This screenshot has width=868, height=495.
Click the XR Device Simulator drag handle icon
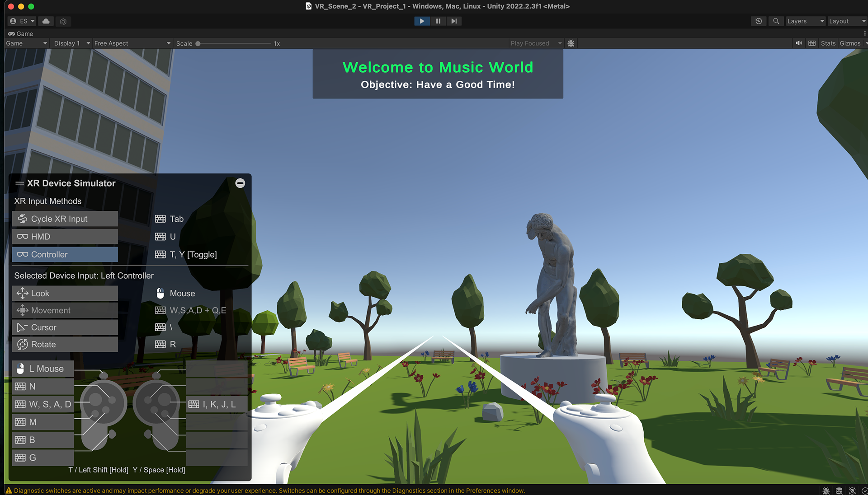pos(19,183)
